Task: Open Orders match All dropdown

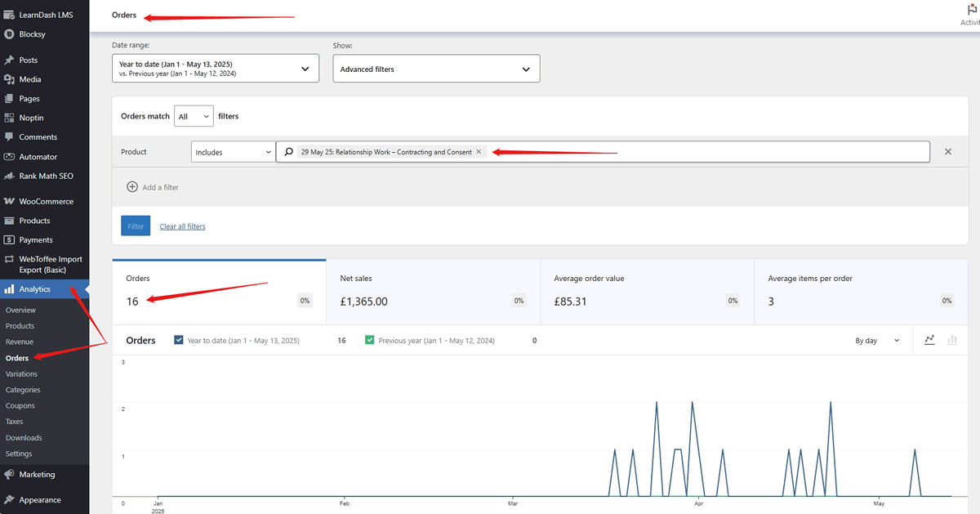Action: point(194,116)
